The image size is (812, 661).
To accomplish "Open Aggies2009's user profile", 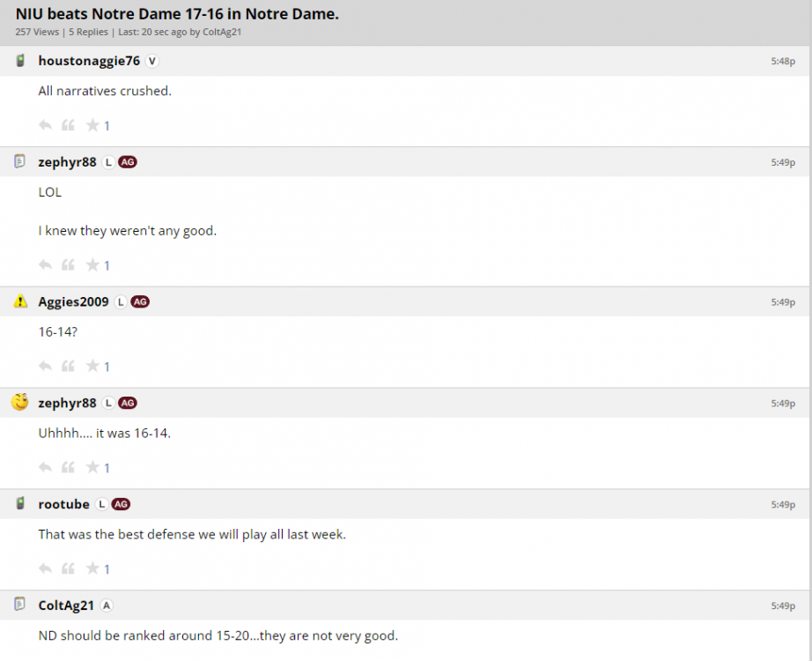I will pos(73,301).
